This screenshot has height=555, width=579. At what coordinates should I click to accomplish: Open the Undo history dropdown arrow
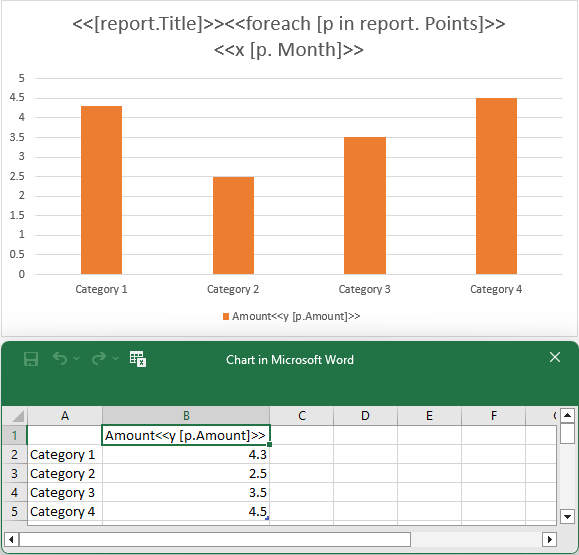coord(76,358)
